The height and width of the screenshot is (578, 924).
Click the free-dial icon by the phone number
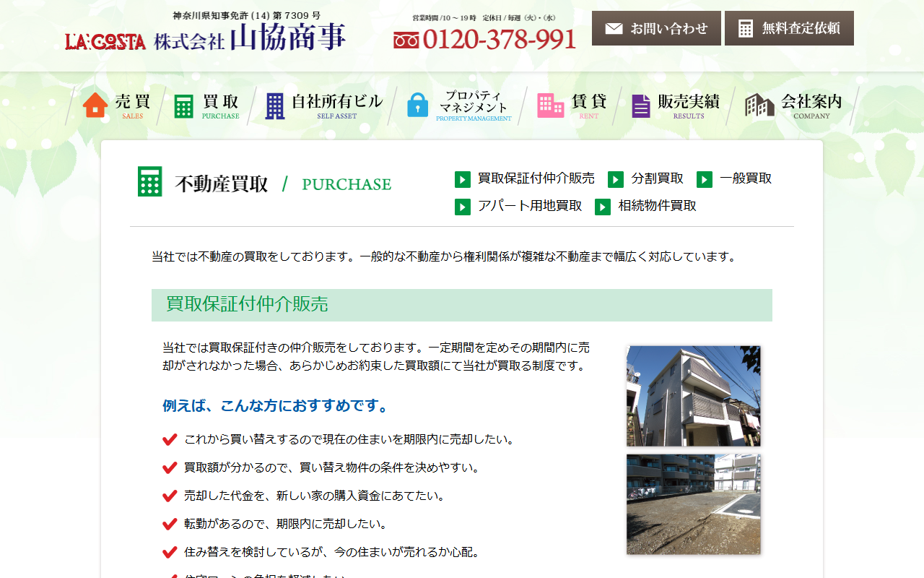(x=406, y=40)
